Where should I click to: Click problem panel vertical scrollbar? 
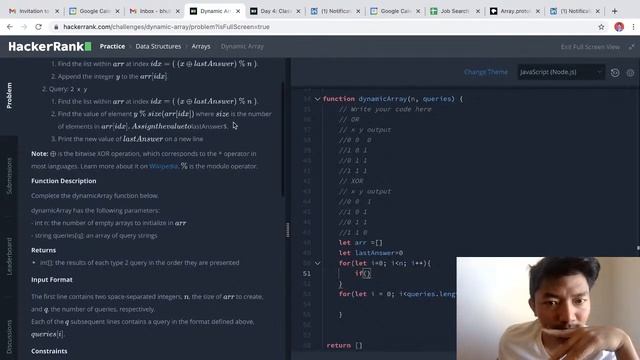(282, 139)
